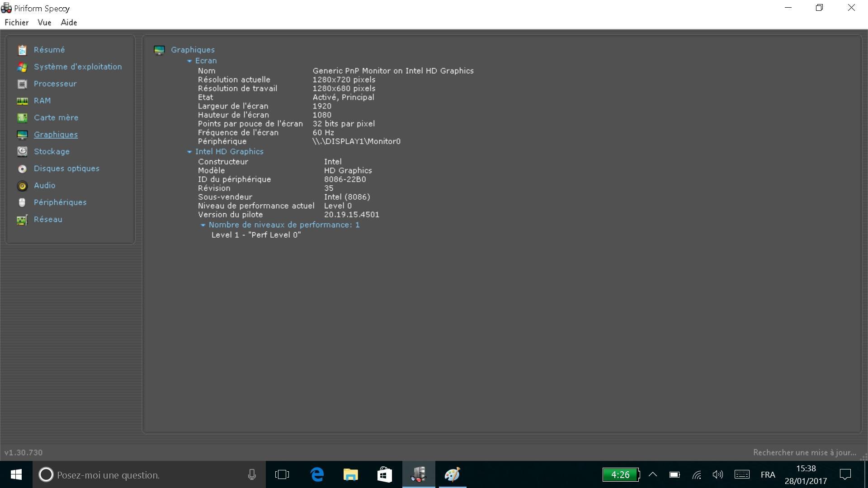Click the volume speaker tray icon
Image resolution: width=868 pixels, height=488 pixels.
pyautogui.click(x=718, y=474)
